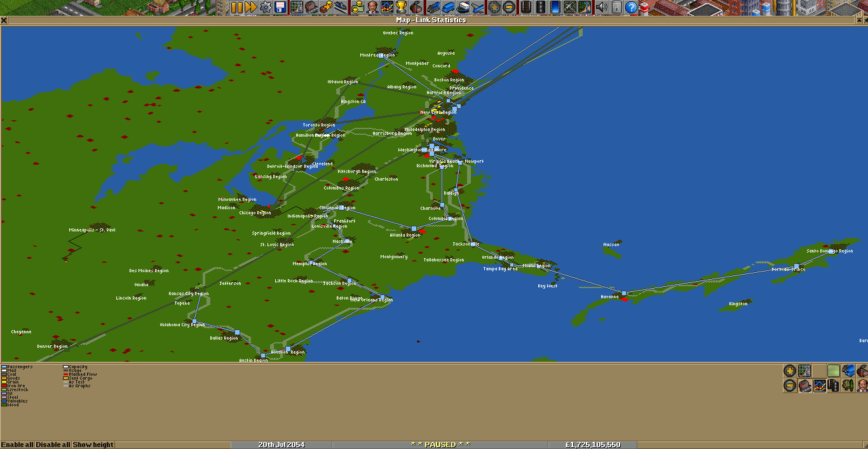Screen dimensions: 868x449
Task: Show road vehicle list bus icon
Action: point(449,7)
